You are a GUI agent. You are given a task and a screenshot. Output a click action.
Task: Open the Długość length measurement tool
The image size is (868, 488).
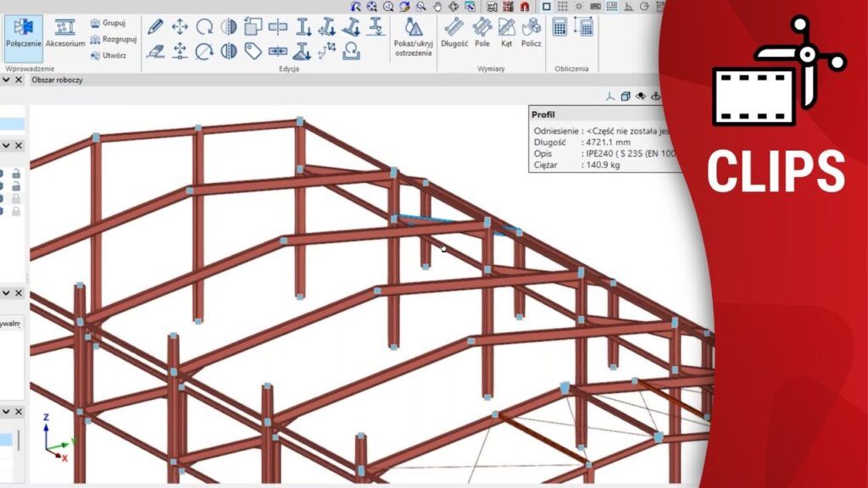coord(454,32)
